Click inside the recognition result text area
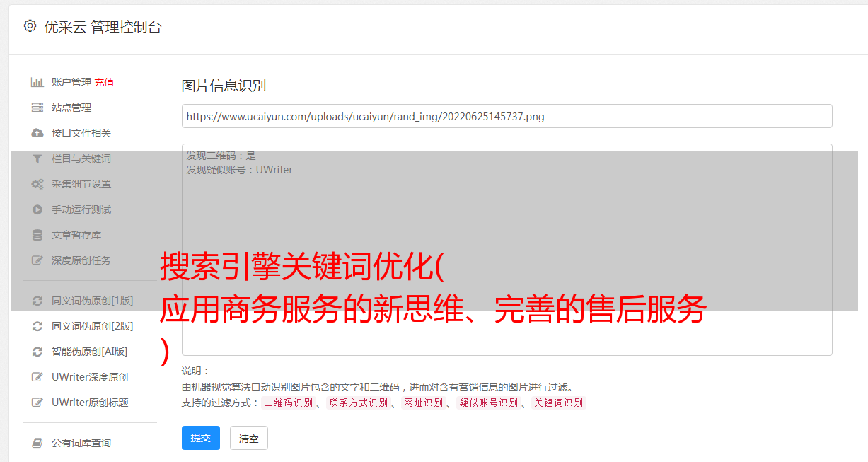Image resolution: width=868 pixels, height=462 pixels. click(507, 250)
